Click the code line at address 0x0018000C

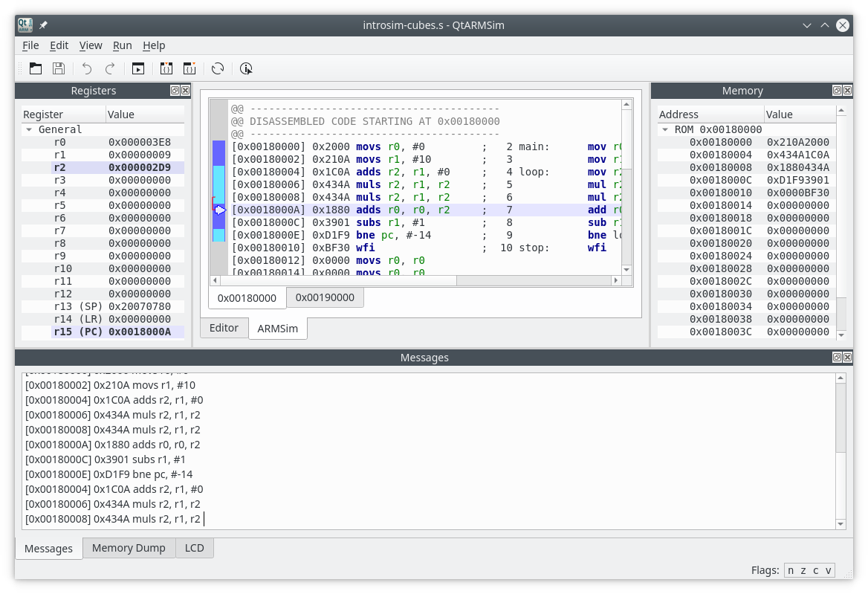point(425,222)
